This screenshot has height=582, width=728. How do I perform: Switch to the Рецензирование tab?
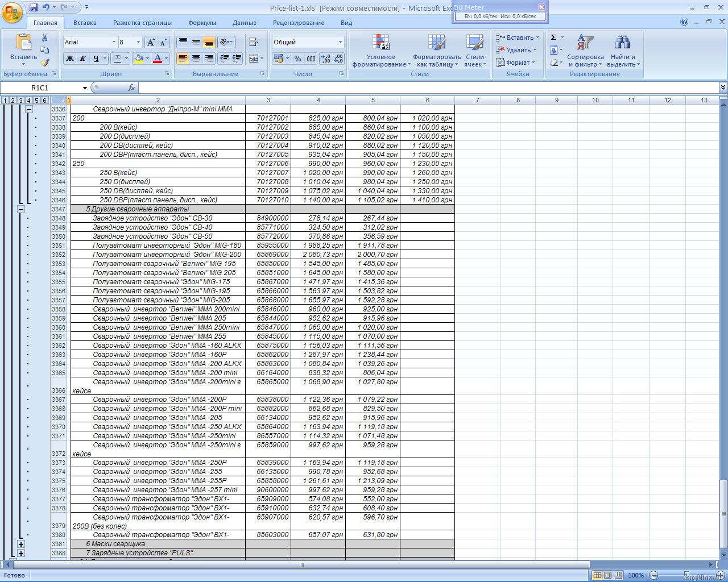pos(299,23)
